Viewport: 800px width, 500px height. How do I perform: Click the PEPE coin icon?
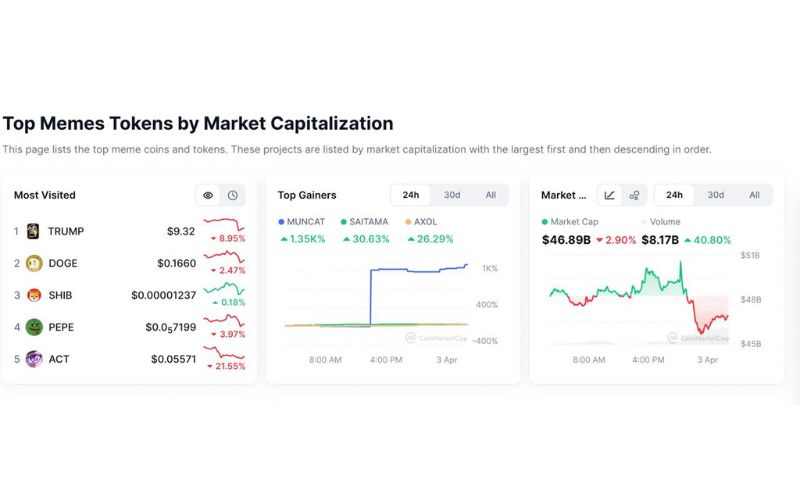point(32,327)
